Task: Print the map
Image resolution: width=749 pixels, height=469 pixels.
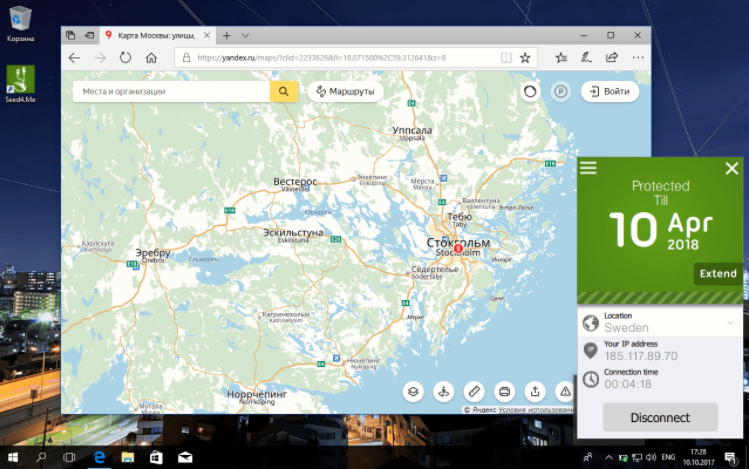Action: pos(504,392)
